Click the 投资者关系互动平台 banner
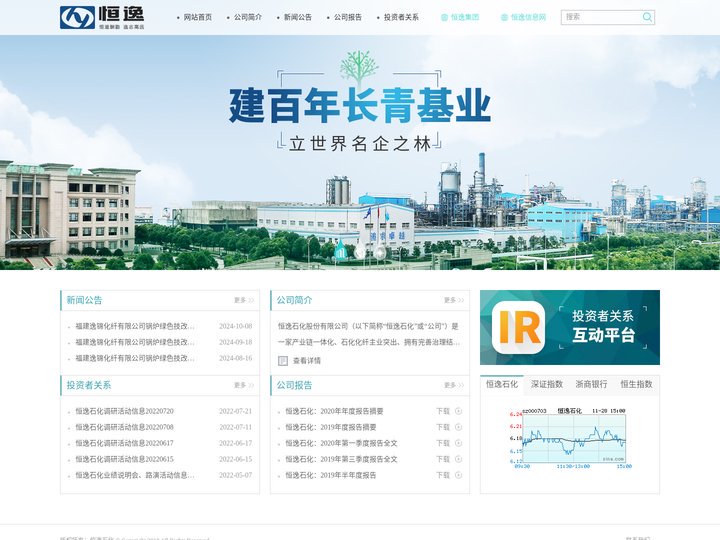 coord(570,327)
